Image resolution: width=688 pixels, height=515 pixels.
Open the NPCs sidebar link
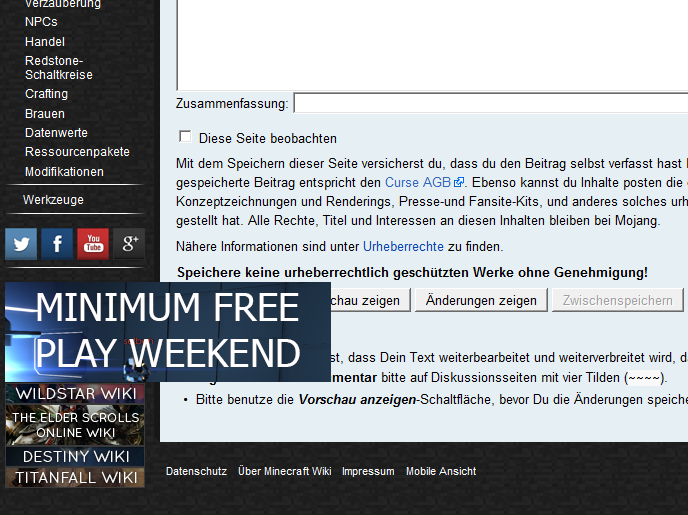click(41, 21)
